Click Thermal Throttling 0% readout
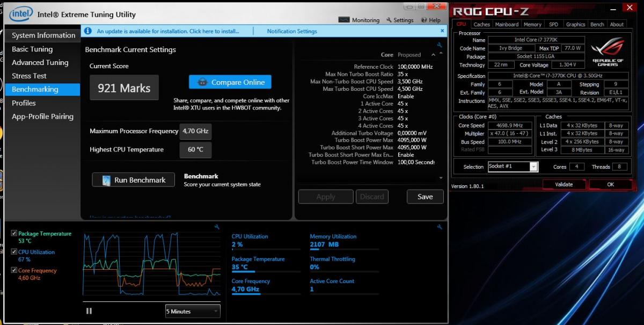 tap(314, 267)
